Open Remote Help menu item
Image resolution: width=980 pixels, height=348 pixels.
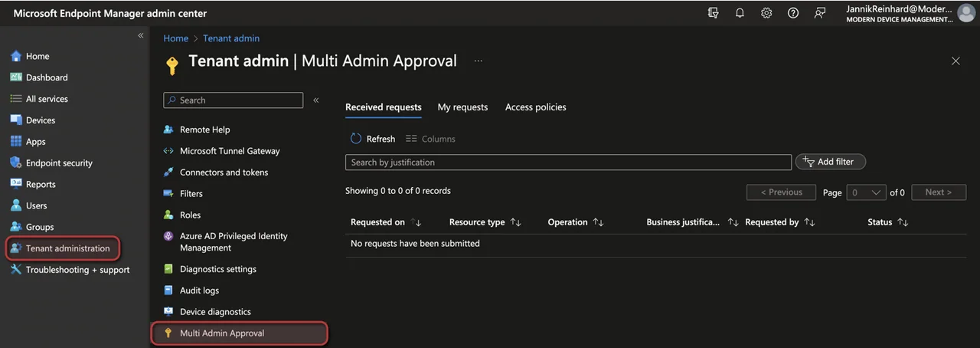click(204, 130)
